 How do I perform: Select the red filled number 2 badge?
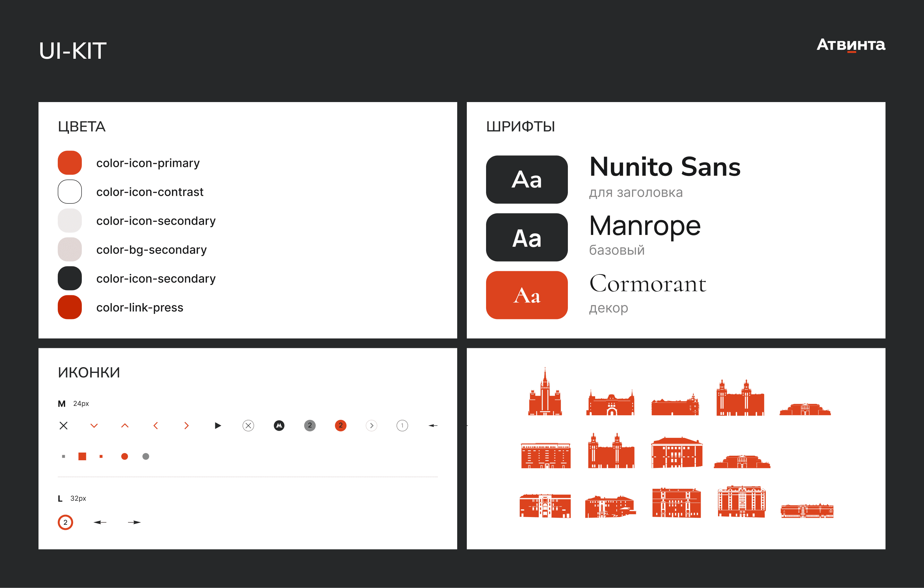tap(340, 425)
